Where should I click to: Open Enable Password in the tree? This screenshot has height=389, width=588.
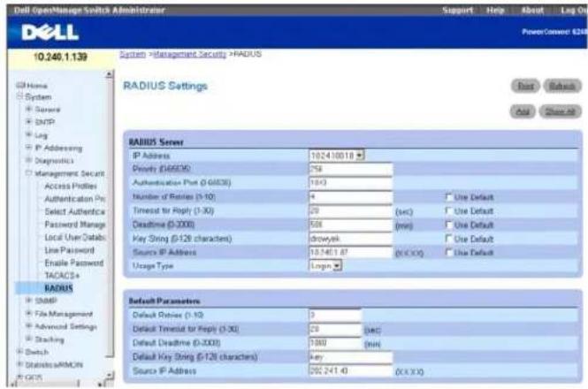click(x=74, y=263)
